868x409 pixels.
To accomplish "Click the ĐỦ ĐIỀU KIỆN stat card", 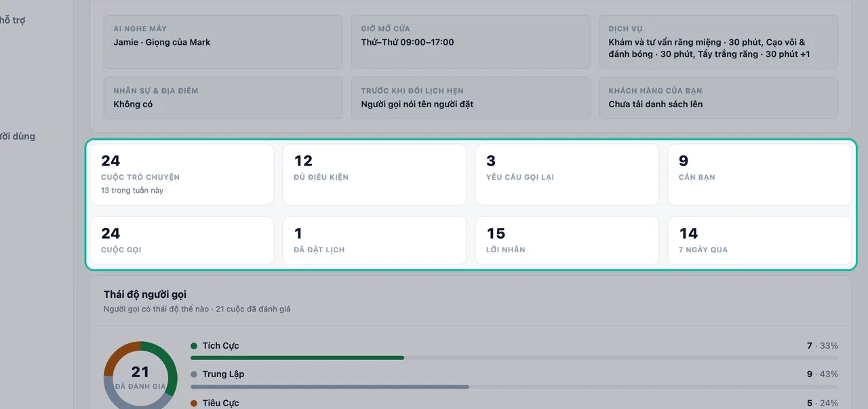I will 374,174.
